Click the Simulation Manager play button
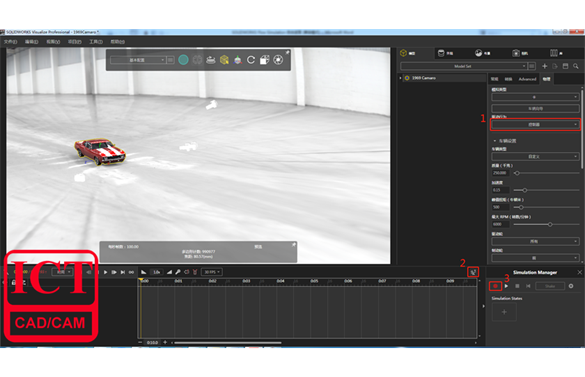This screenshot has width=585, height=377. tap(506, 286)
